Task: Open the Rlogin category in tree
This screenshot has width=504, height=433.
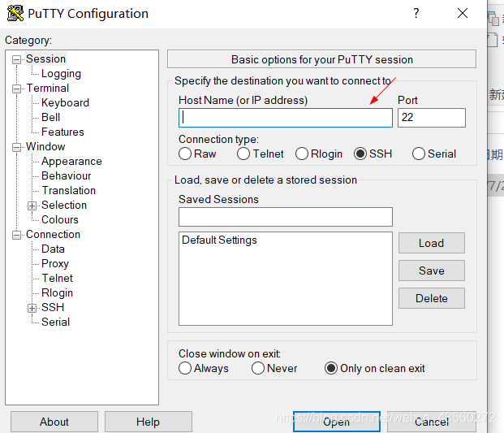Action: (57, 293)
